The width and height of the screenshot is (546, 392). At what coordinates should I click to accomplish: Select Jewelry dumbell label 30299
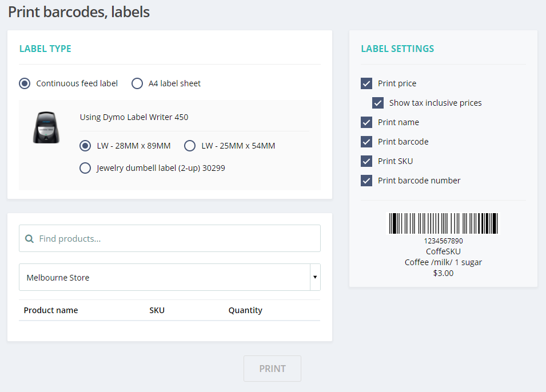pos(85,168)
